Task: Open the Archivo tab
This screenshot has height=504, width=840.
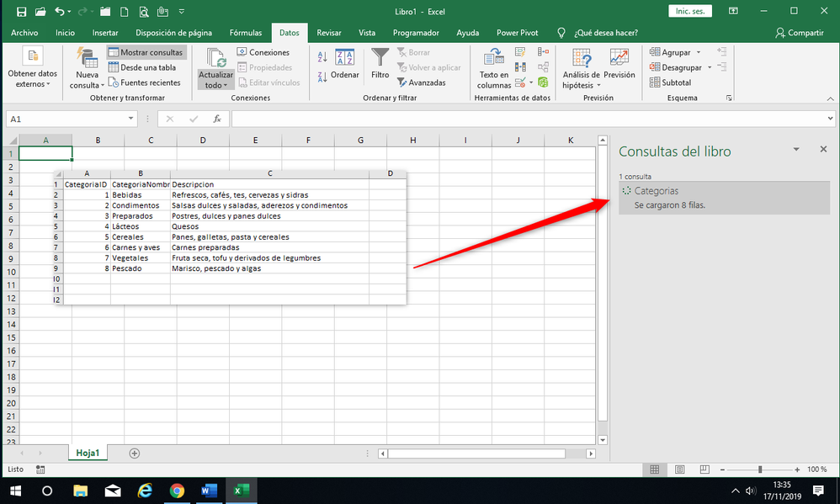Action: (x=24, y=33)
